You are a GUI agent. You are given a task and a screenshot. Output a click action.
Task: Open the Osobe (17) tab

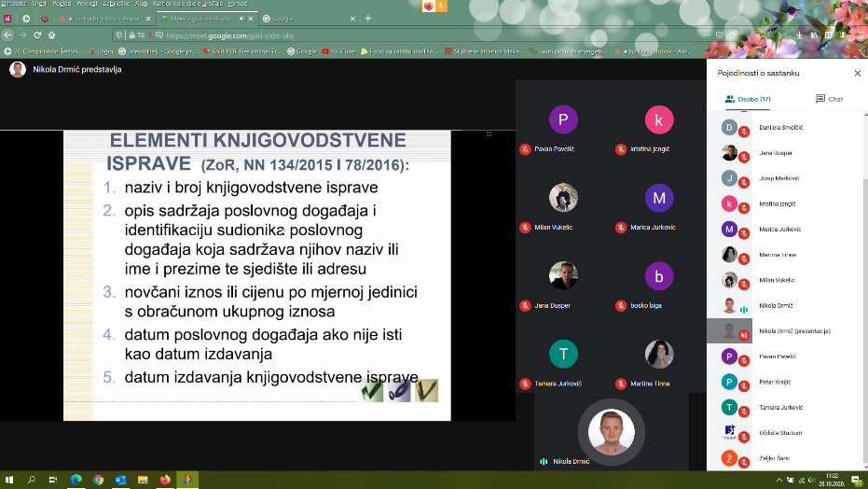click(748, 99)
